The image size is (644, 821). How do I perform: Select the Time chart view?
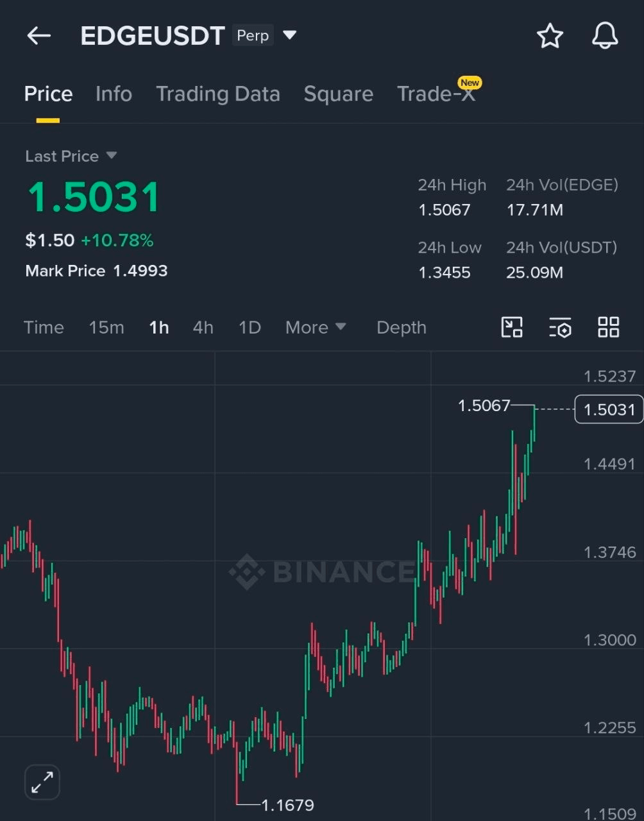[44, 327]
